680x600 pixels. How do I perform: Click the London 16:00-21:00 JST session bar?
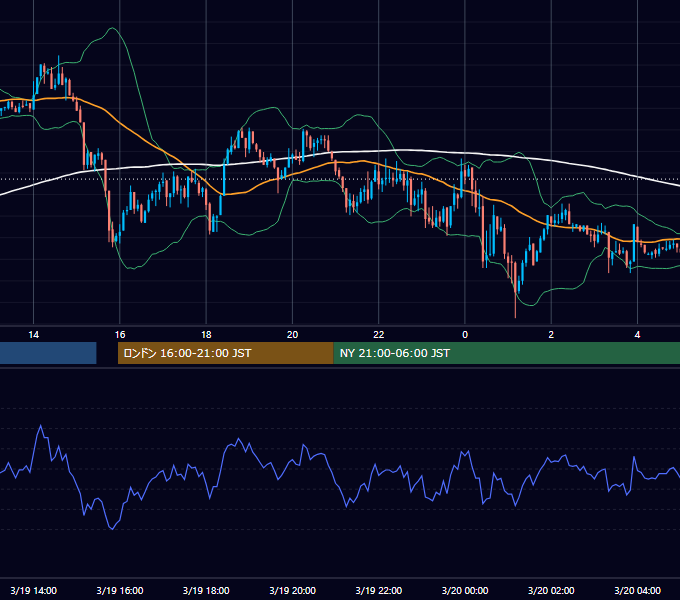(226, 353)
